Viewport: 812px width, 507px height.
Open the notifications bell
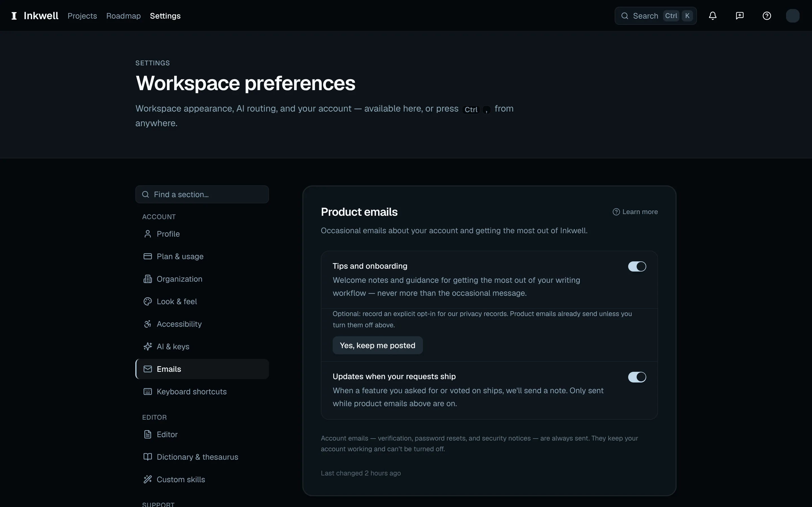[x=713, y=16]
